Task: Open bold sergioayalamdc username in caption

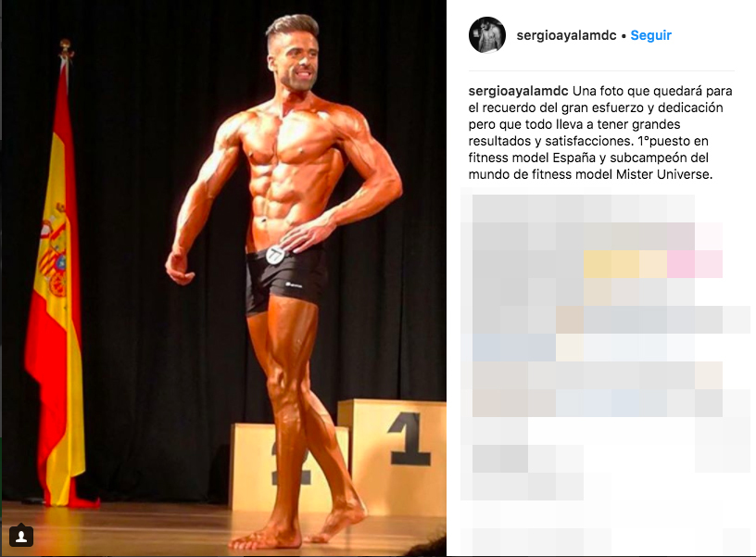Action: [x=519, y=91]
